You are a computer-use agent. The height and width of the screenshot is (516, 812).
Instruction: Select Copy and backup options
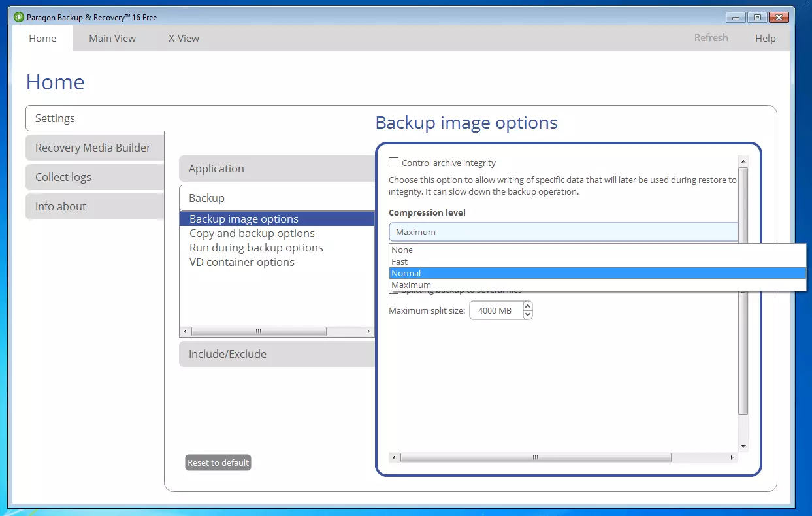click(x=252, y=233)
